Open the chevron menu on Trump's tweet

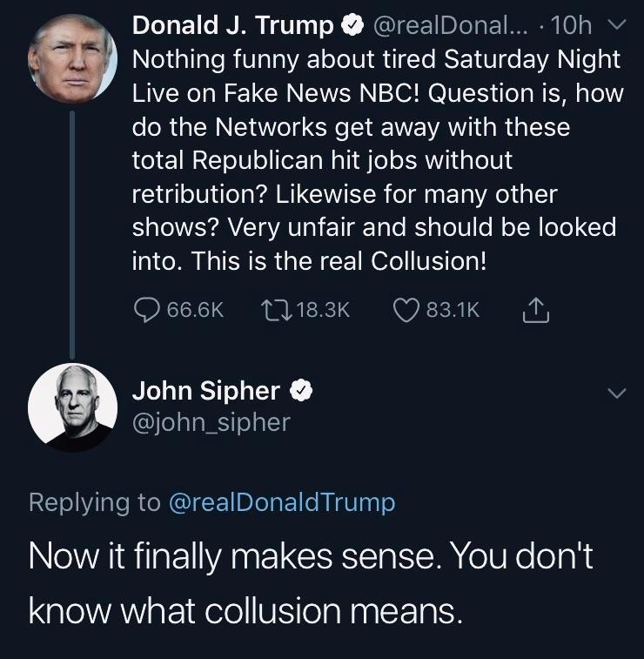pos(615,27)
